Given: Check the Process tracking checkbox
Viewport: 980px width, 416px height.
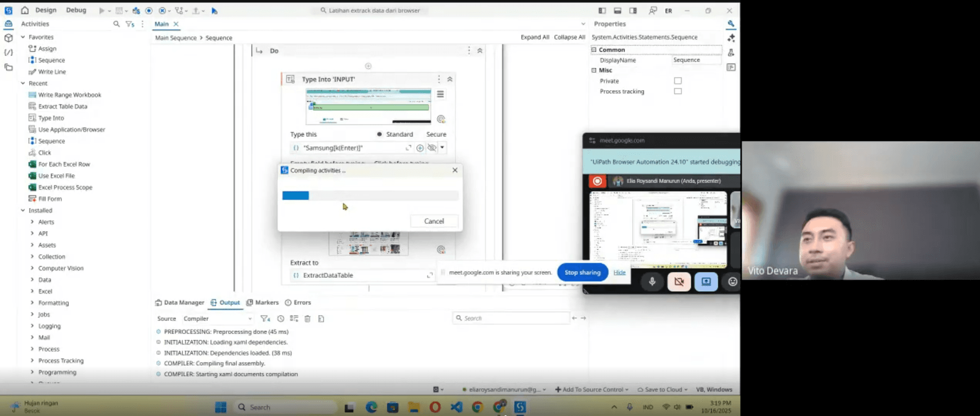Looking at the screenshot, I should [x=678, y=91].
